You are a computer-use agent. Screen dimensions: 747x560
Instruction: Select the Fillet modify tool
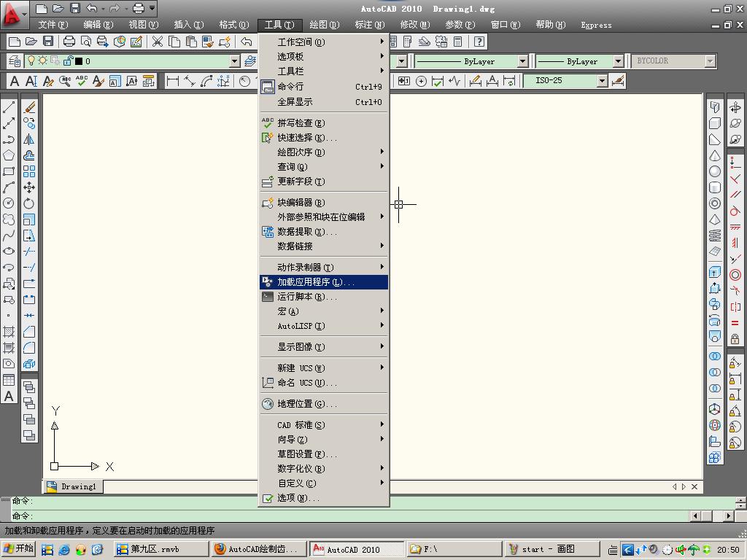(x=29, y=348)
